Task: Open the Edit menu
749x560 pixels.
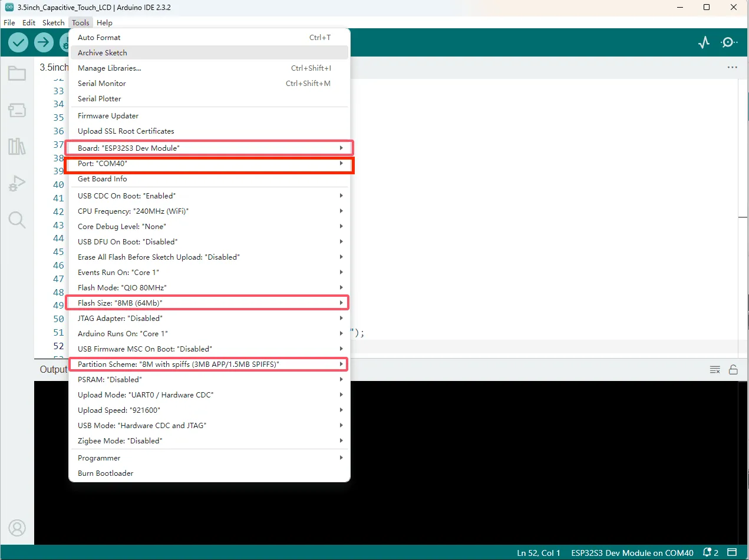Action: pyautogui.click(x=29, y=22)
